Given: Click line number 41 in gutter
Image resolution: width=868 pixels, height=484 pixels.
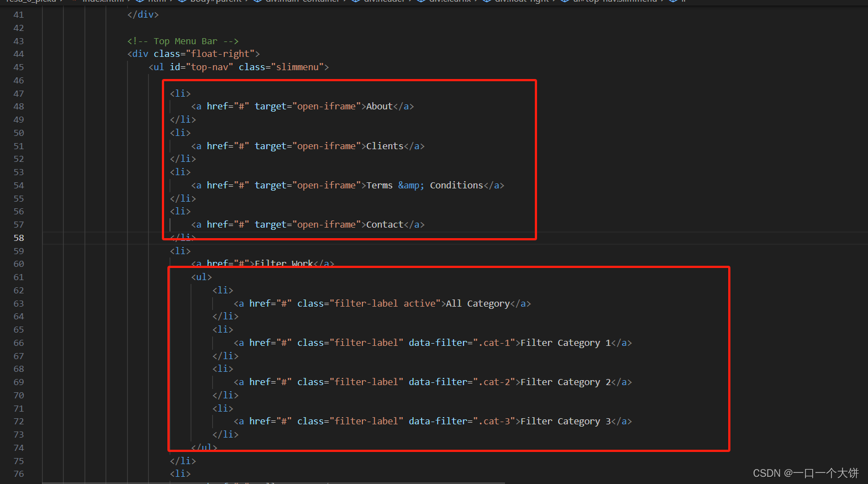Looking at the screenshot, I should [x=19, y=14].
